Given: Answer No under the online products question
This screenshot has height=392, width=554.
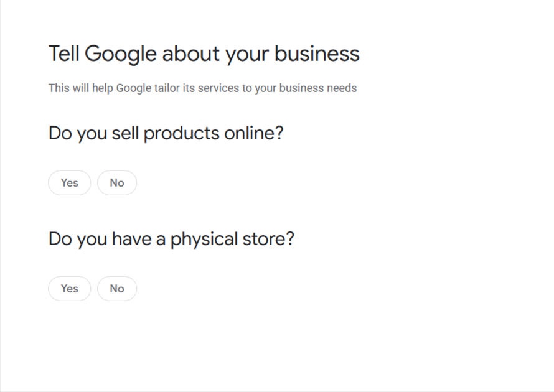Looking at the screenshot, I should pos(117,183).
